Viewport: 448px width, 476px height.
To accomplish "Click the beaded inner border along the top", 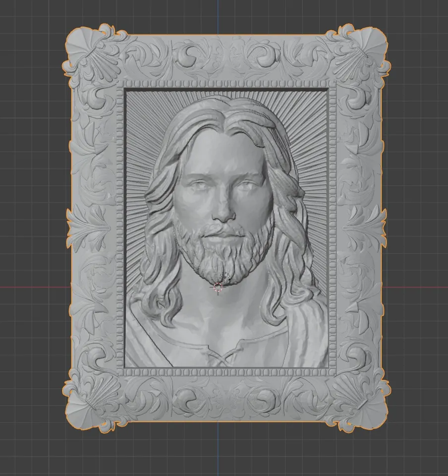I will (x=226, y=84).
